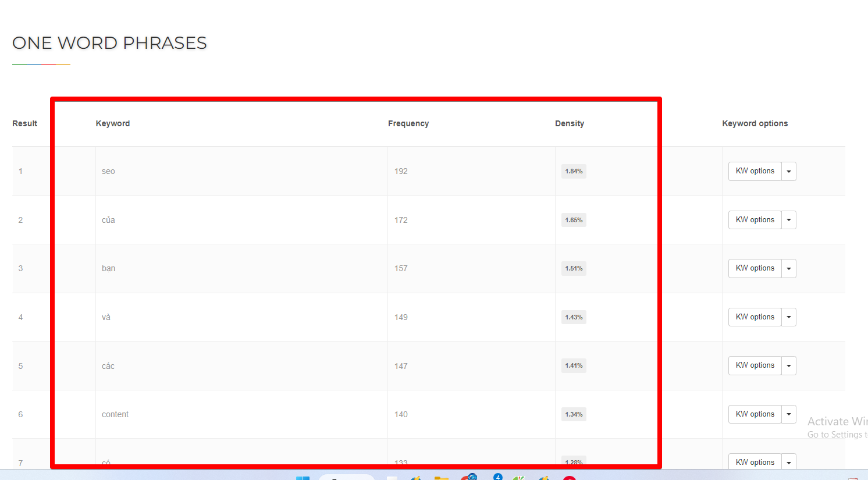Click frequency value 157

pos(401,268)
